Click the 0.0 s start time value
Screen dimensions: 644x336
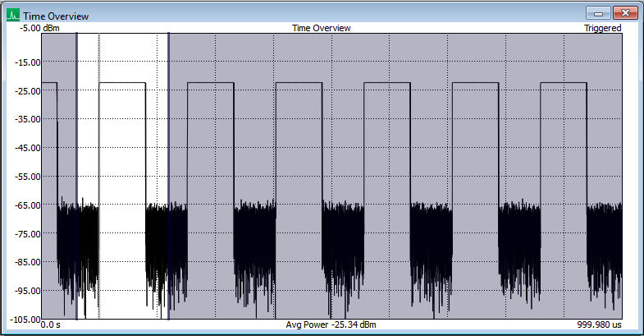point(51,324)
